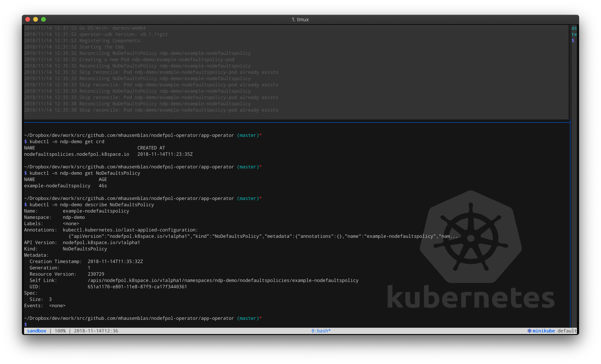This screenshot has height=364, width=601.
Task: Click the sandbox session name in status bar
Action: click(37, 331)
